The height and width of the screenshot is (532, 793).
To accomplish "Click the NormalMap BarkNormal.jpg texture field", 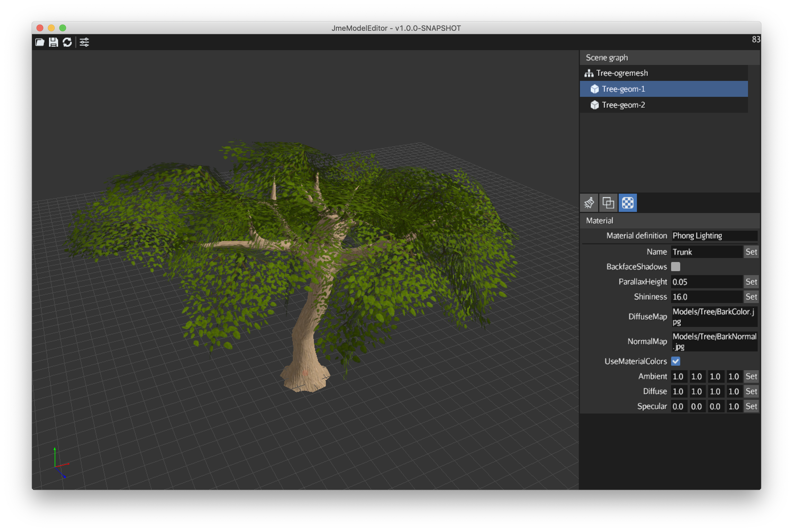I will 714,341.
